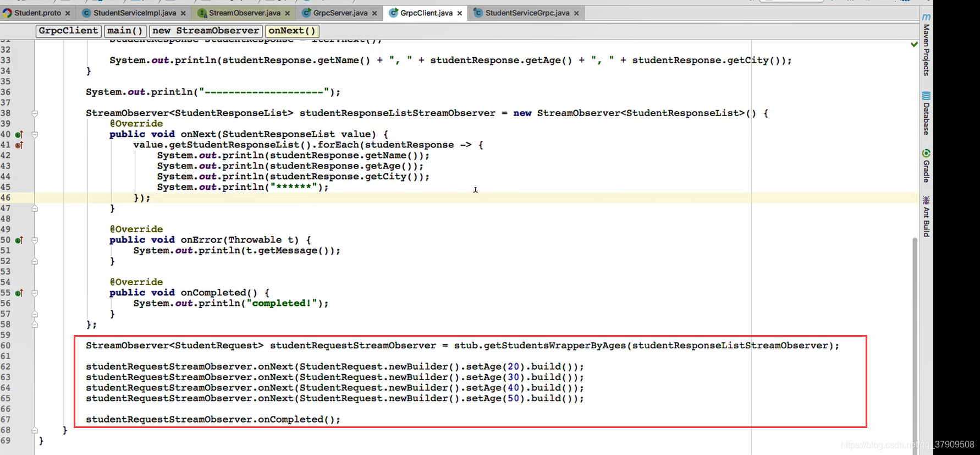This screenshot has height=455, width=980.
Task: Close the StudentServiceImpl.java tab
Action: pyautogui.click(x=183, y=13)
